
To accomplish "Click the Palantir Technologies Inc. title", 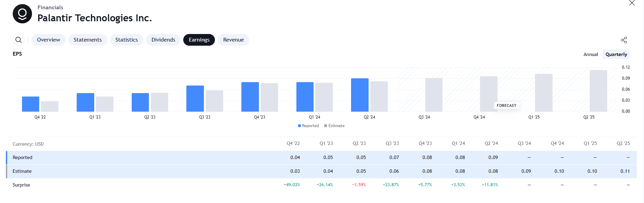I will [x=95, y=18].
